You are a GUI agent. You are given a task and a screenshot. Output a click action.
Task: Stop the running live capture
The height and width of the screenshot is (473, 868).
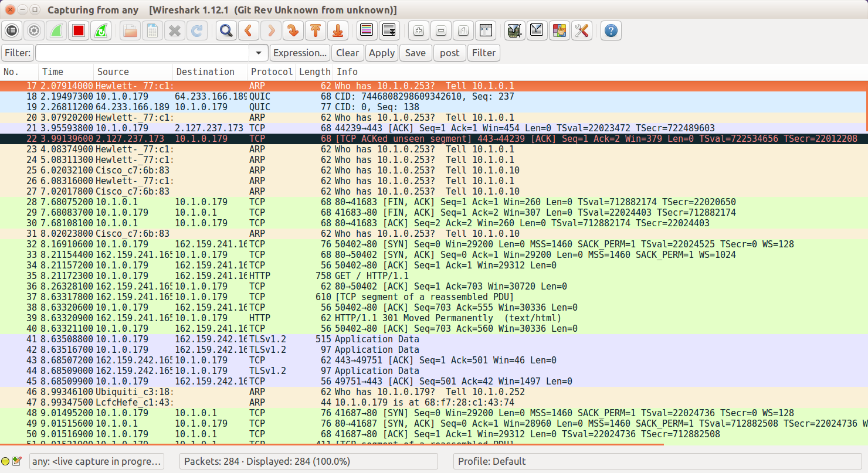pyautogui.click(x=79, y=30)
